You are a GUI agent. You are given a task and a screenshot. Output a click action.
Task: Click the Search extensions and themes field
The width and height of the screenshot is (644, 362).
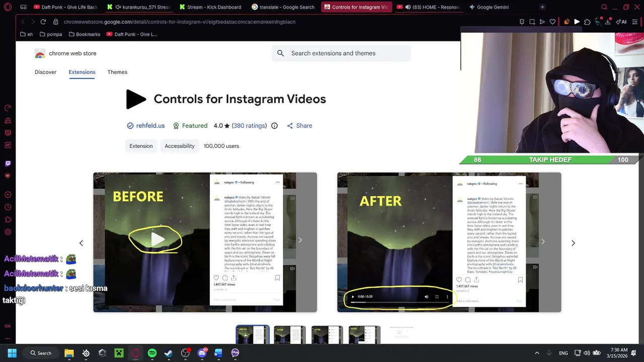[x=342, y=53]
